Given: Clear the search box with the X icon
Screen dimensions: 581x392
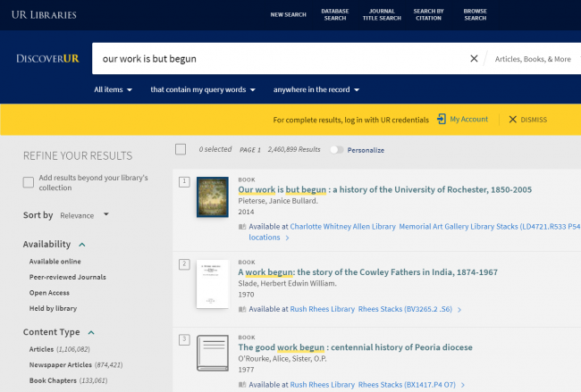Looking at the screenshot, I should 474,59.
